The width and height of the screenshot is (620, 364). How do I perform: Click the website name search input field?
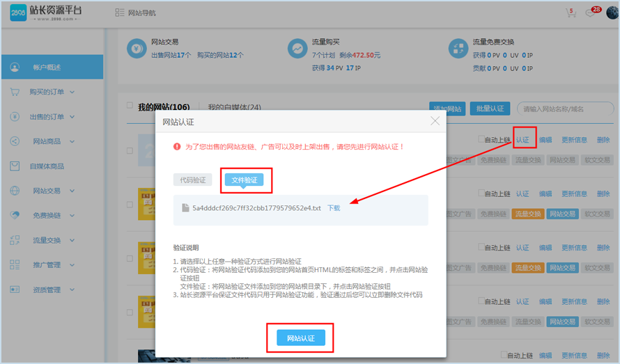[x=565, y=109]
